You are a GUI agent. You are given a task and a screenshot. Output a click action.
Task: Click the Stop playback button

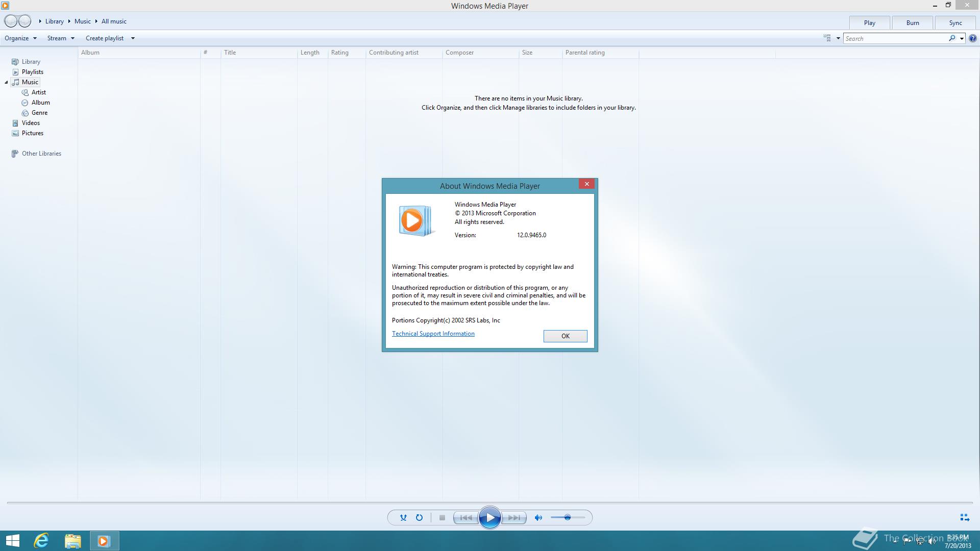pos(442,517)
